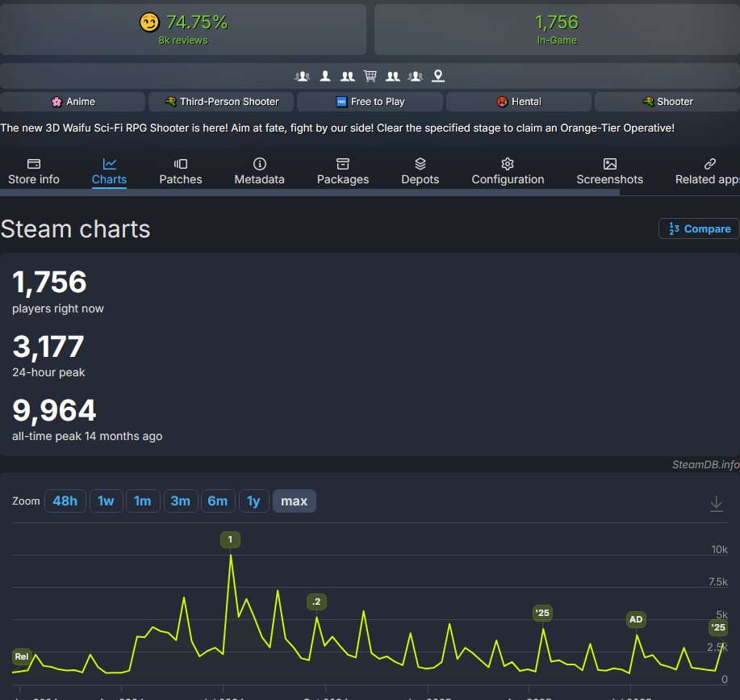Select the Configuration tab

point(508,172)
